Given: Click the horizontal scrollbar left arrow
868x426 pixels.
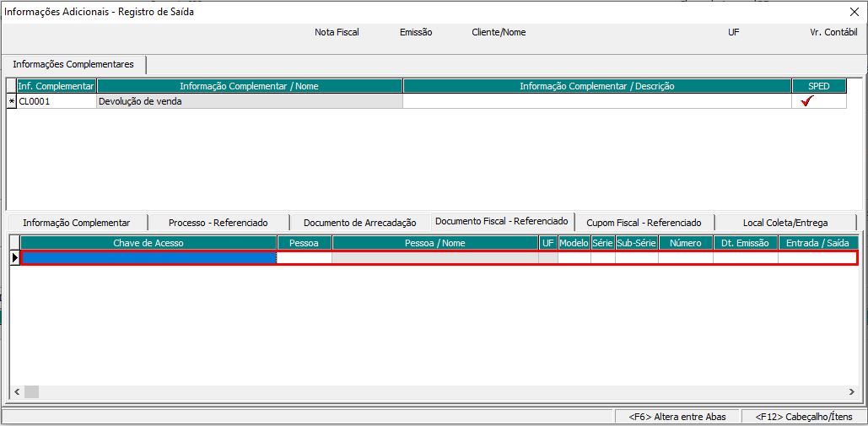Looking at the screenshot, I should [x=17, y=391].
